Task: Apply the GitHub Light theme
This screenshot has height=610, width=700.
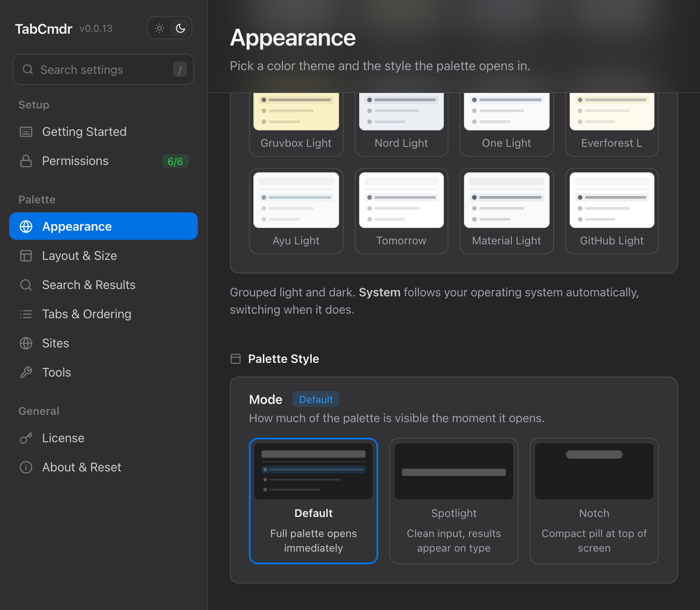Action: (612, 211)
